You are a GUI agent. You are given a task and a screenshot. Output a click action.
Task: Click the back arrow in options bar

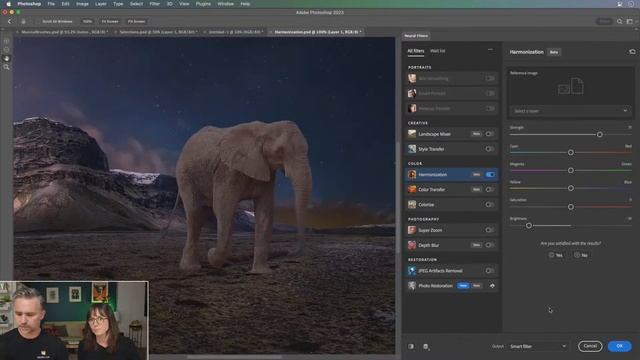[x=10, y=21]
